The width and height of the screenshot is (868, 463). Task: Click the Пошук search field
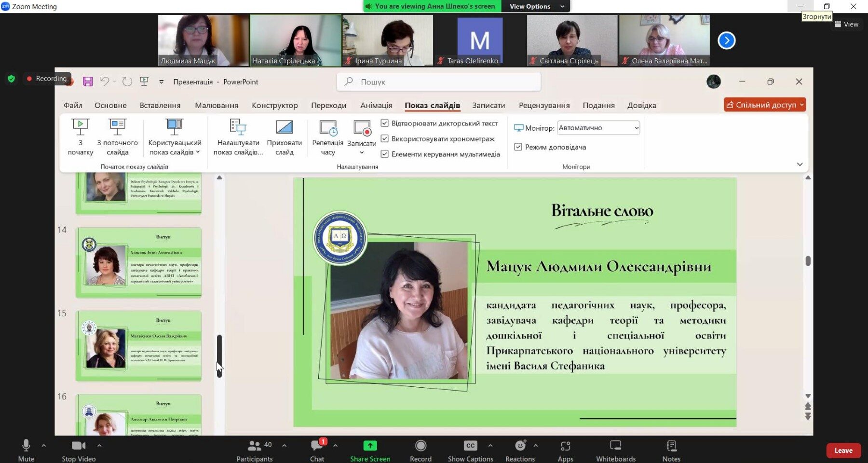[438, 82]
